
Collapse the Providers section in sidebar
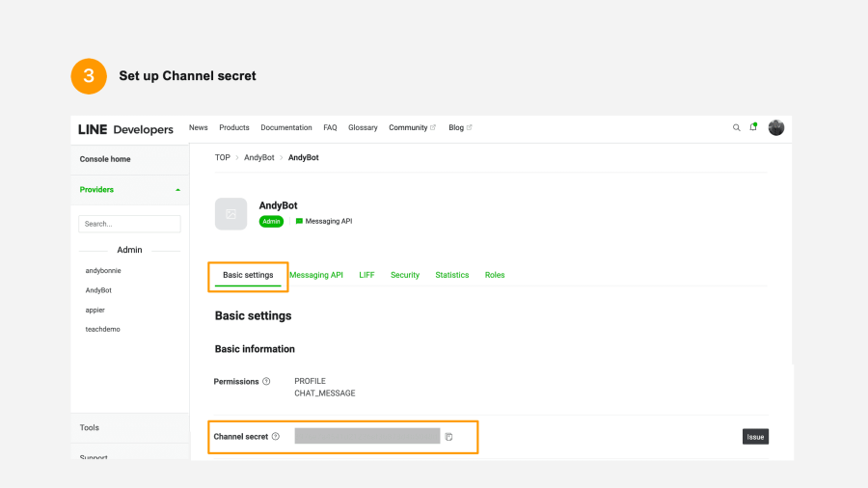177,190
